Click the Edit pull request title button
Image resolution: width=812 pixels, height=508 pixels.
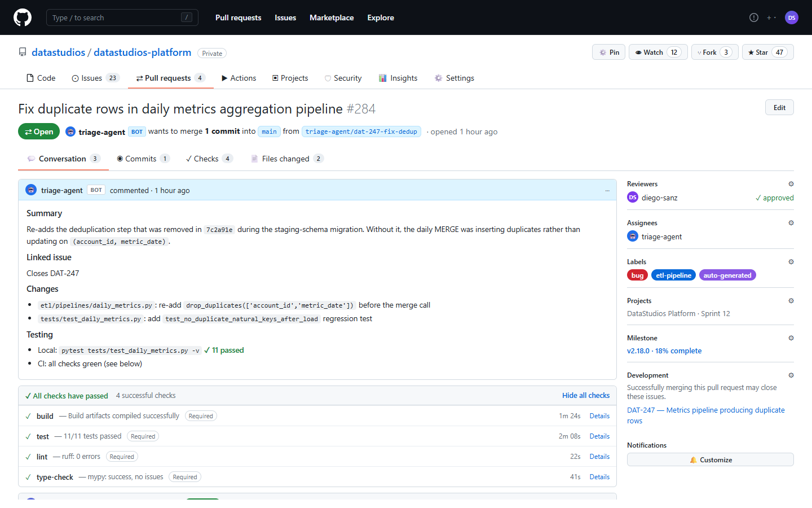pos(779,107)
